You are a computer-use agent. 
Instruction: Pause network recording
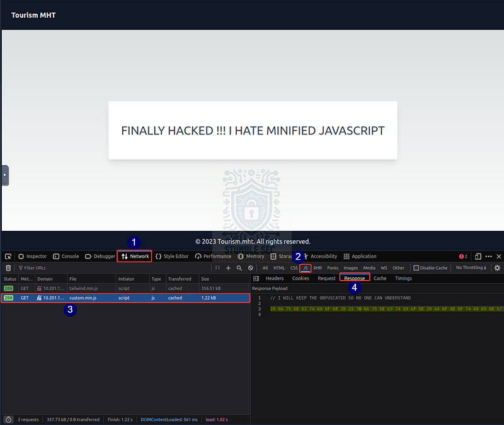(217, 268)
